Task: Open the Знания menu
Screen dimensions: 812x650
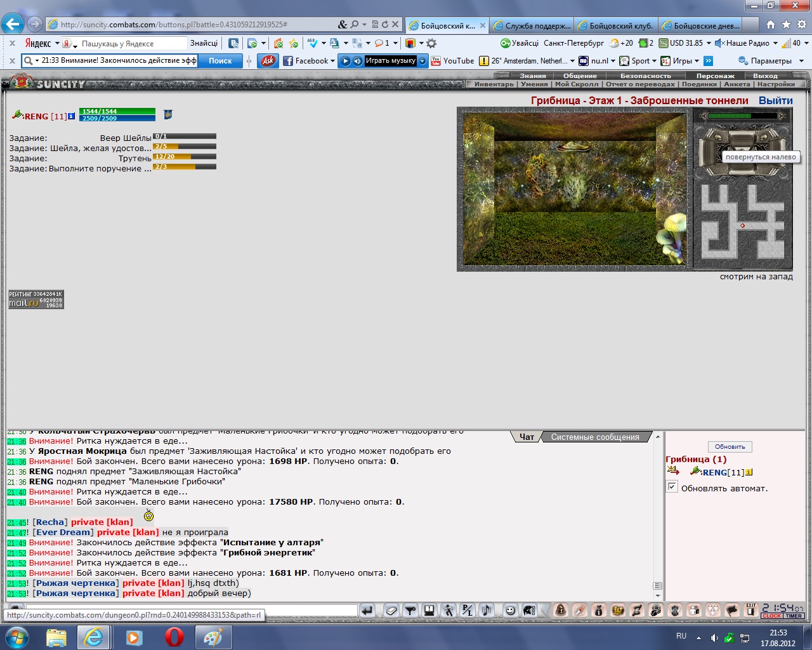Action: 533,76
